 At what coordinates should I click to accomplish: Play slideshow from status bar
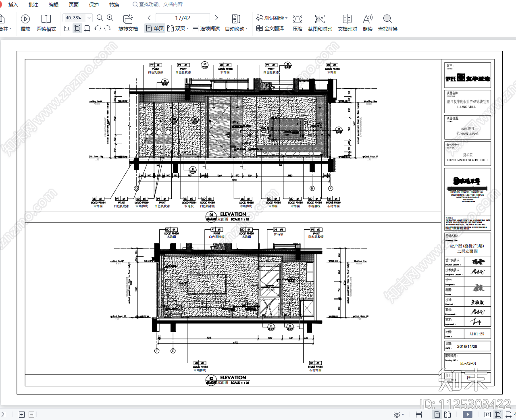468,414
